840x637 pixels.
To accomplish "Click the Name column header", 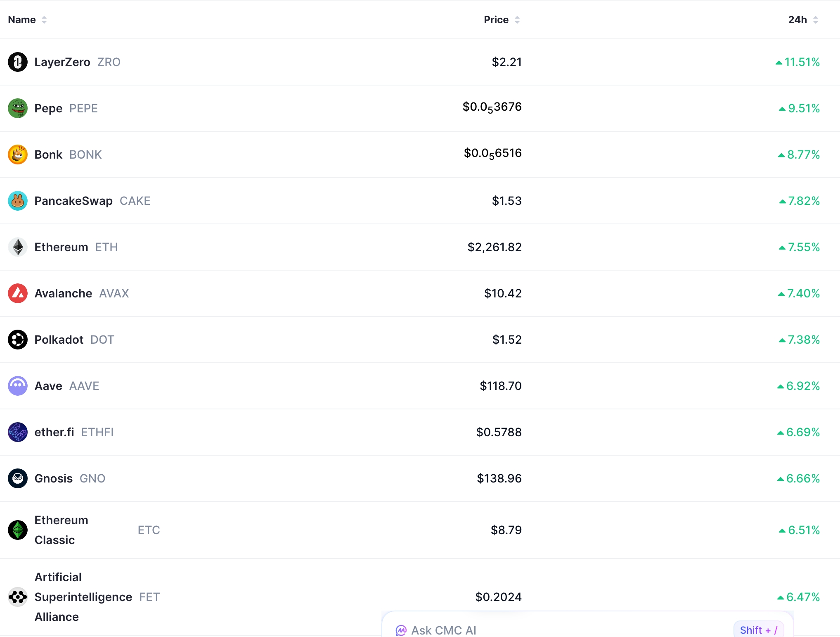I will tap(23, 19).
